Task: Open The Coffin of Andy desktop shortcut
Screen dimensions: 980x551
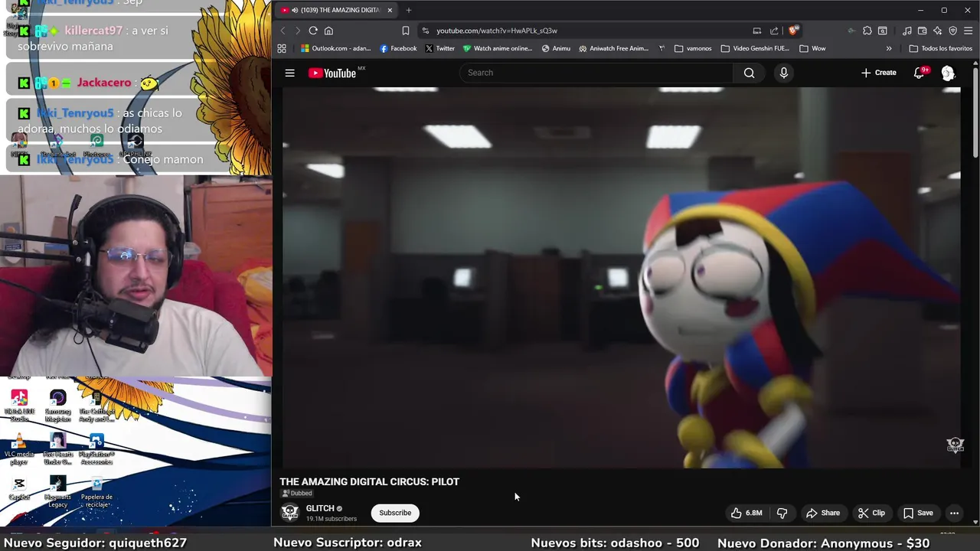Action: tap(96, 406)
